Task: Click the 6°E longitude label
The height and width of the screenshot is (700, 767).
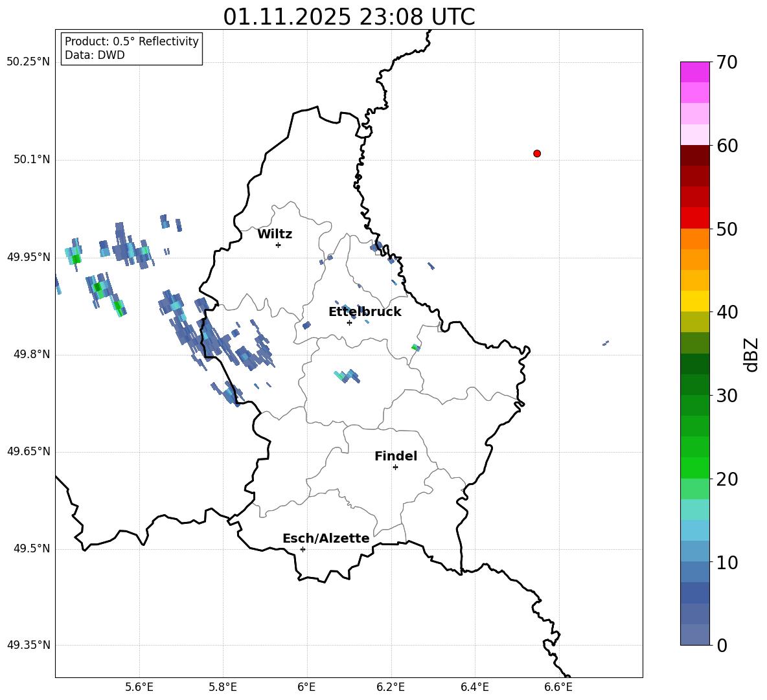Action: (306, 687)
